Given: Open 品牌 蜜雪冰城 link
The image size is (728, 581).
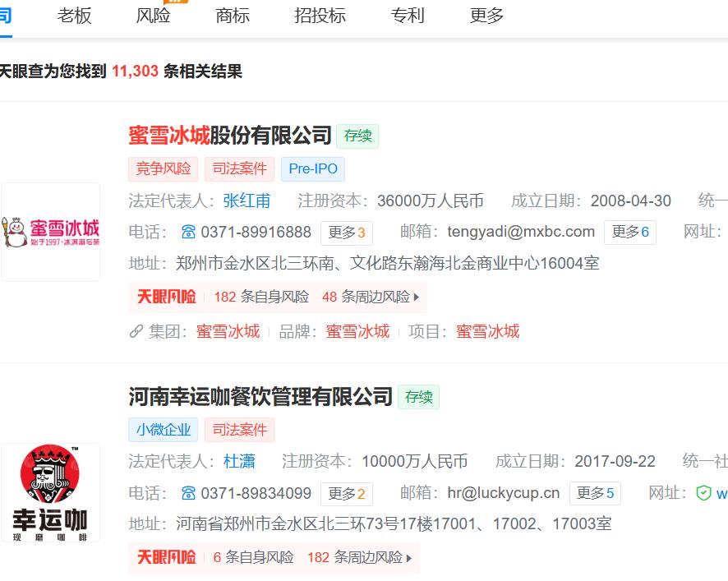Looking at the screenshot, I should (357, 332).
